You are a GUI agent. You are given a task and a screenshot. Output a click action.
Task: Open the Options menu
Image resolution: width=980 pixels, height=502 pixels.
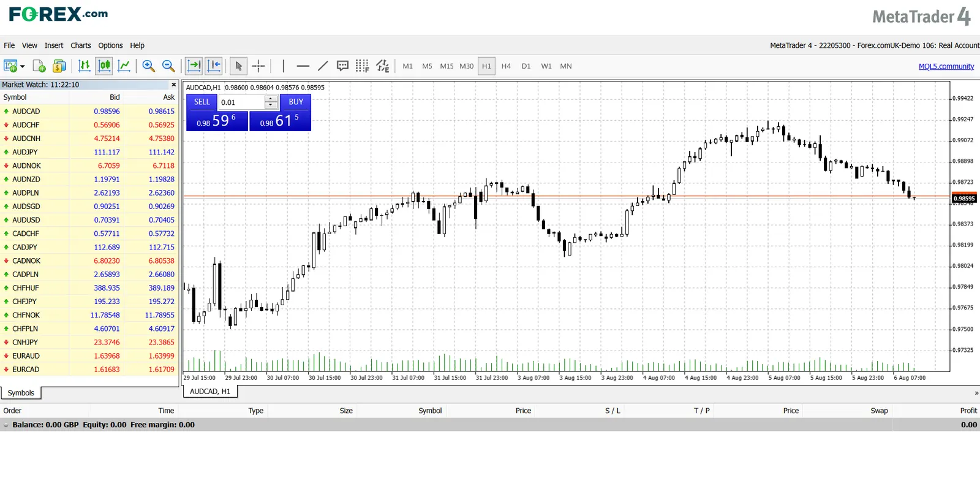click(x=111, y=45)
